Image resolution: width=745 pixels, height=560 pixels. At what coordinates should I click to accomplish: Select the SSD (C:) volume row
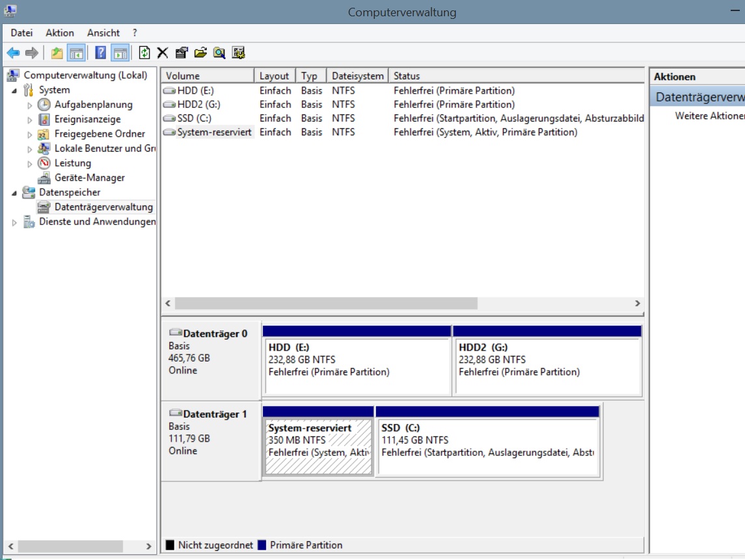pos(403,118)
